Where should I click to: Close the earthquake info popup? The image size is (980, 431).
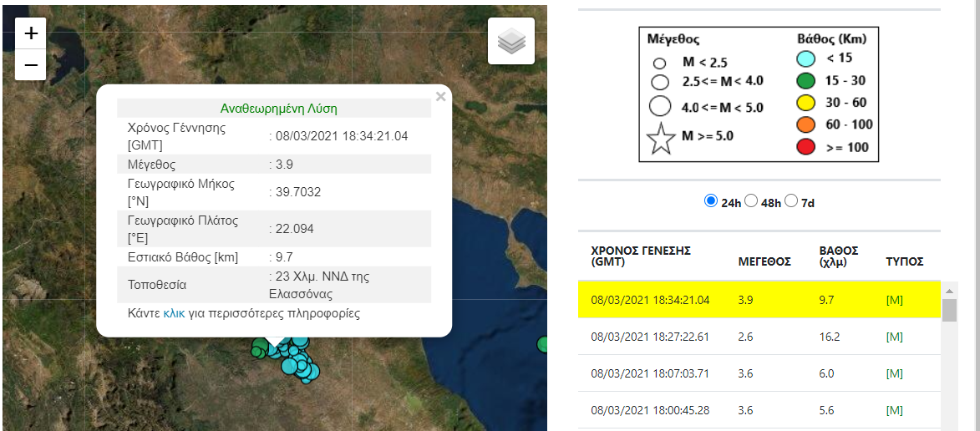441,97
